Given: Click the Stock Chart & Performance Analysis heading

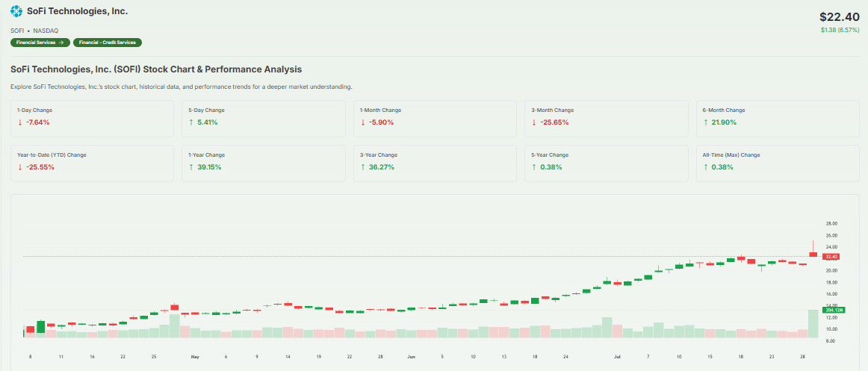Looking at the screenshot, I should coord(156,69).
